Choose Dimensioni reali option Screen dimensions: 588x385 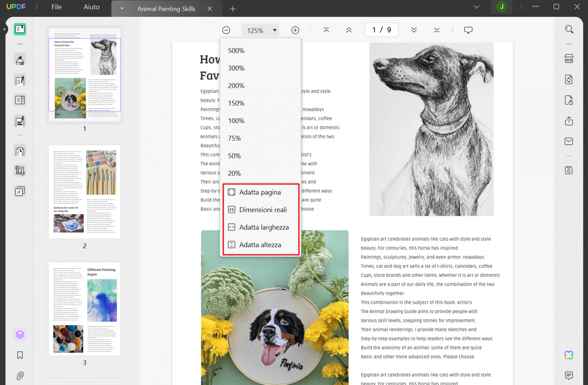pyautogui.click(x=261, y=210)
